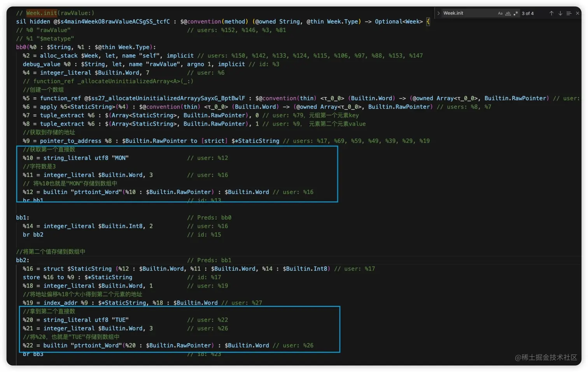Click the "br bb2" instruction
The width and height of the screenshot is (588, 372).
33,235
